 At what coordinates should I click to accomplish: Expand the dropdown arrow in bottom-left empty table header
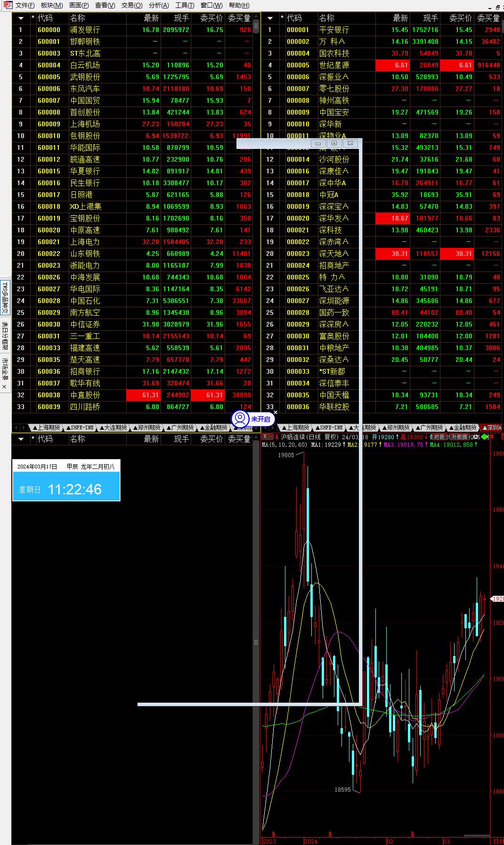point(21,439)
